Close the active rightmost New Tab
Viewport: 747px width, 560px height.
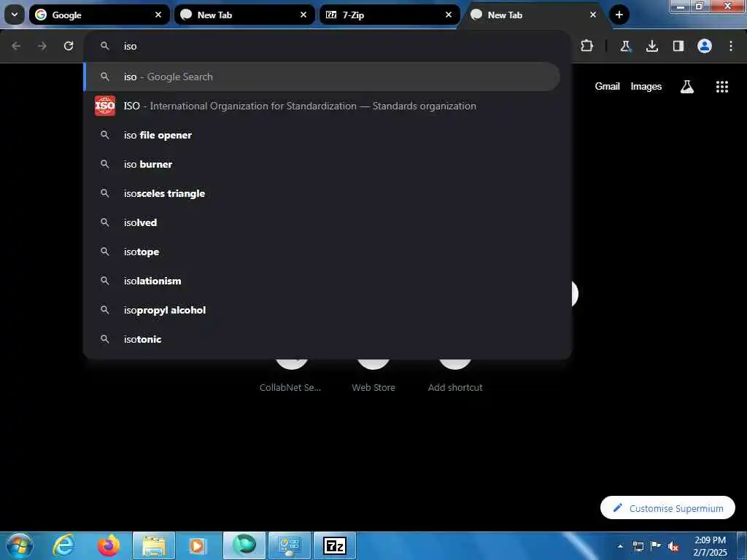point(593,15)
